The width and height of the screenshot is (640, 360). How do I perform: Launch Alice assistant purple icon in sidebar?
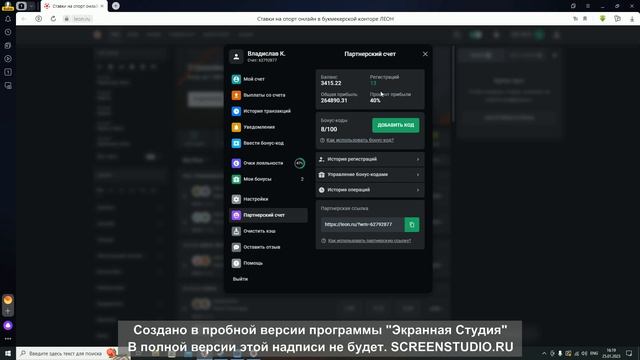coord(8,325)
